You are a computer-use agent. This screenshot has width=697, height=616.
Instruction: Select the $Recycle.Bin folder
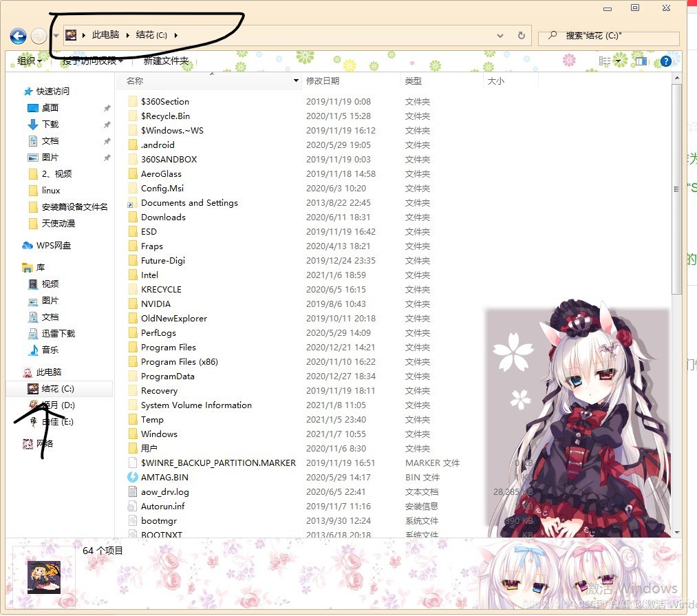pyautogui.click(x=165, y=116)
